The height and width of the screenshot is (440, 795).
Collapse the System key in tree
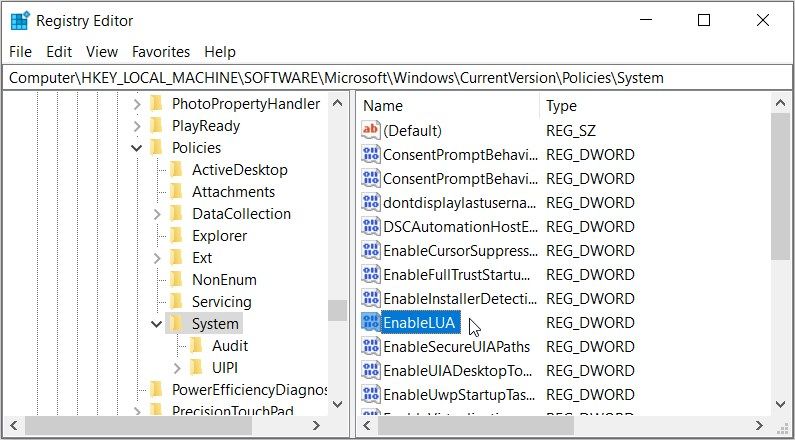coord(157,324)
